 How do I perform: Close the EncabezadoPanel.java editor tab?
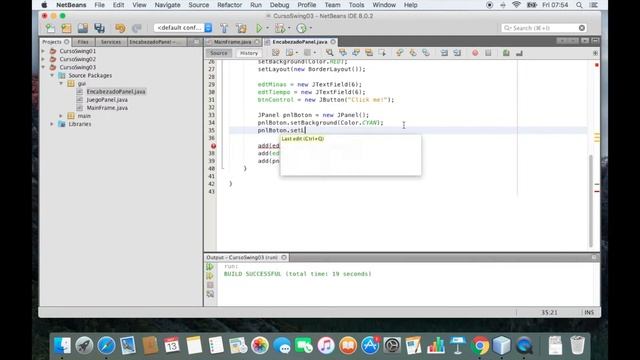333,42
